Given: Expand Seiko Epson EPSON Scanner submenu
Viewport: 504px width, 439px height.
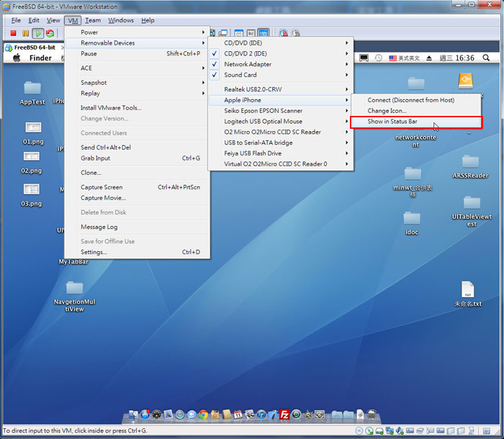Looking at the screenshot, I should pos(282,110).
